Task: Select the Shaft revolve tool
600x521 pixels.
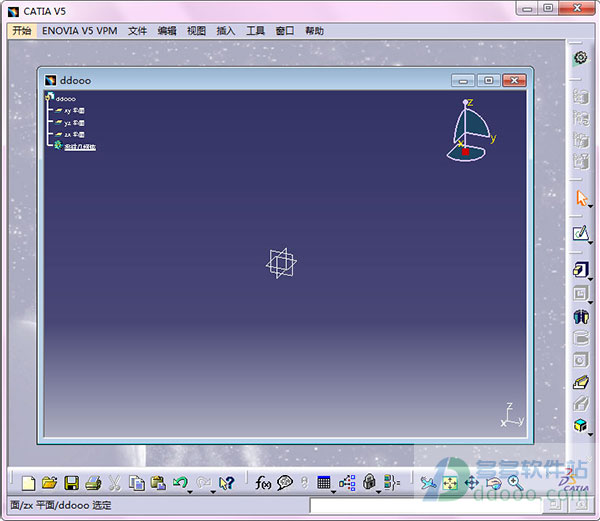Action: tap(580, 316)
